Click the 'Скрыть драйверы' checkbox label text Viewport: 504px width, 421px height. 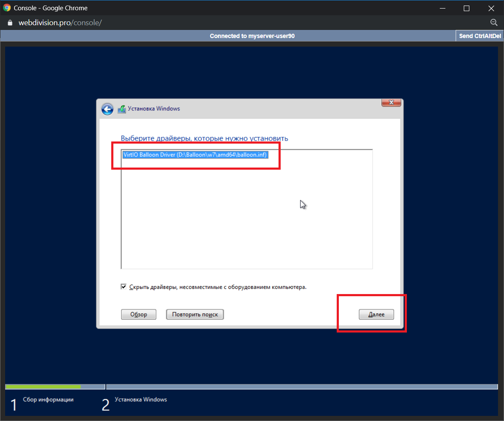[218, 287]
